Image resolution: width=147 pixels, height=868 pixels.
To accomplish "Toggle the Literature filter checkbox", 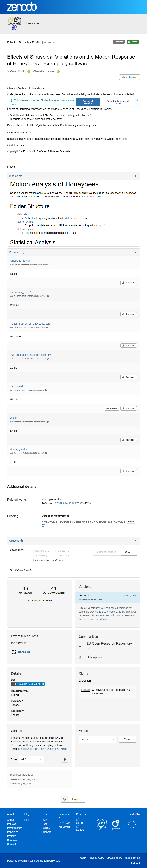I will pyautogui.click(x=32, y=551).
